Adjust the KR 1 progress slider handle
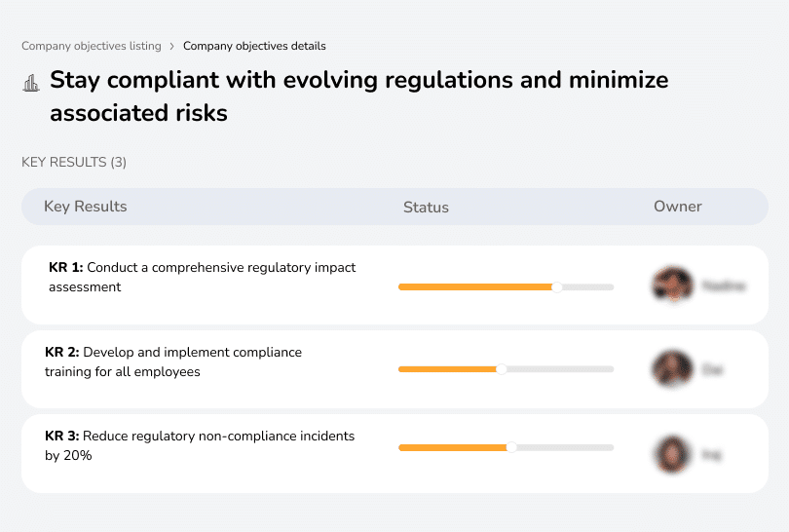This screenshot has height=532, width=789. pos(556,286)
